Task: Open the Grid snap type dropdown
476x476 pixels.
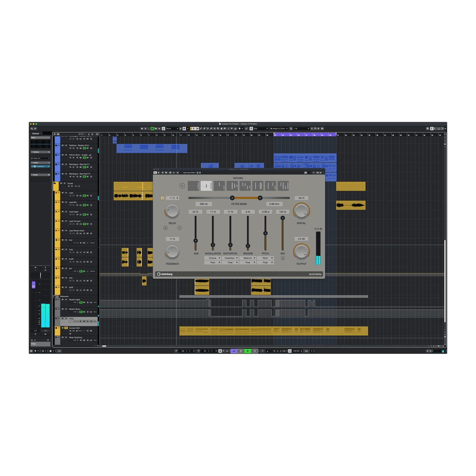Action: [x=261, y=129]
